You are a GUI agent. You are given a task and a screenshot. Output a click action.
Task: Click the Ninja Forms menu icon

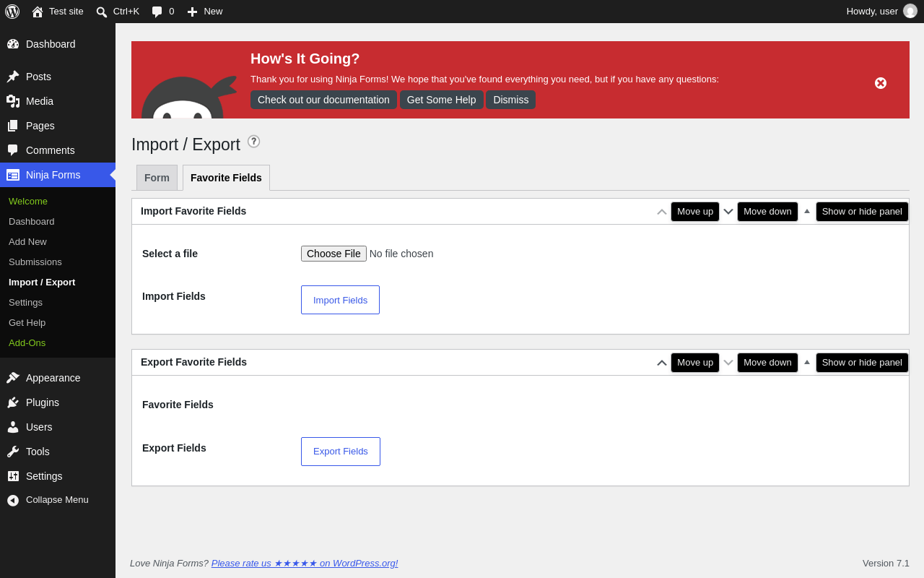point(13,175)
